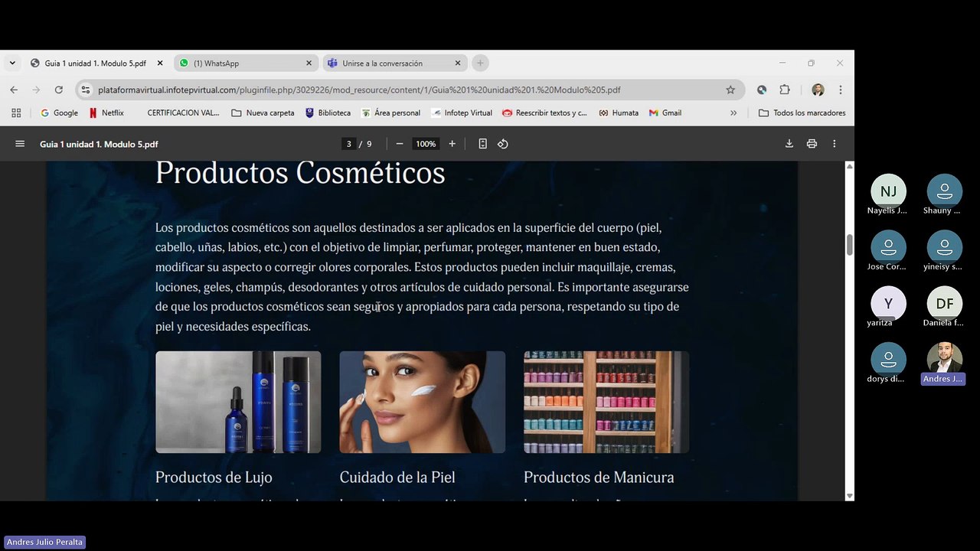The width and height of the screenshot is (980, 551).
Task: Click the Andres Julio Peralta presenter label
Action: pos(44,542)
